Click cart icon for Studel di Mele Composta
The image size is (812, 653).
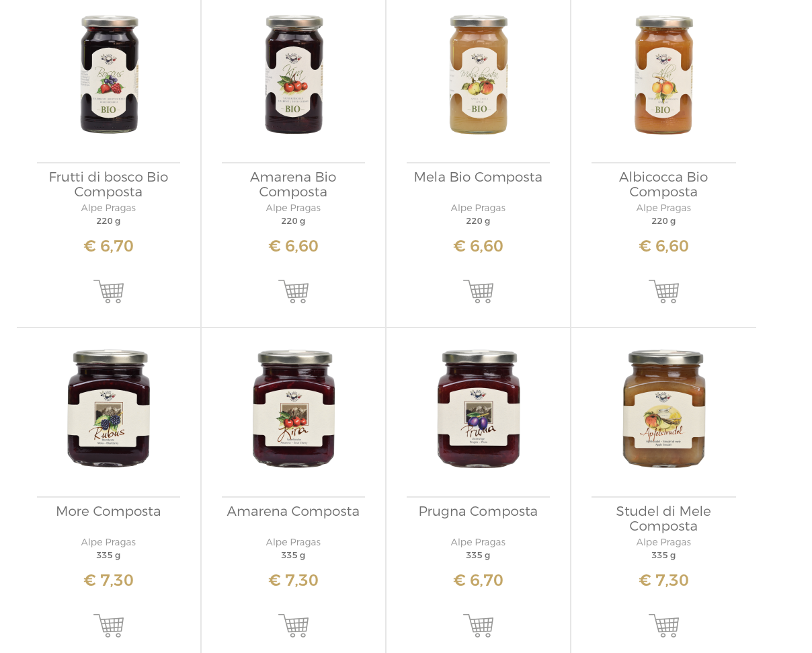tap(664, 625)
